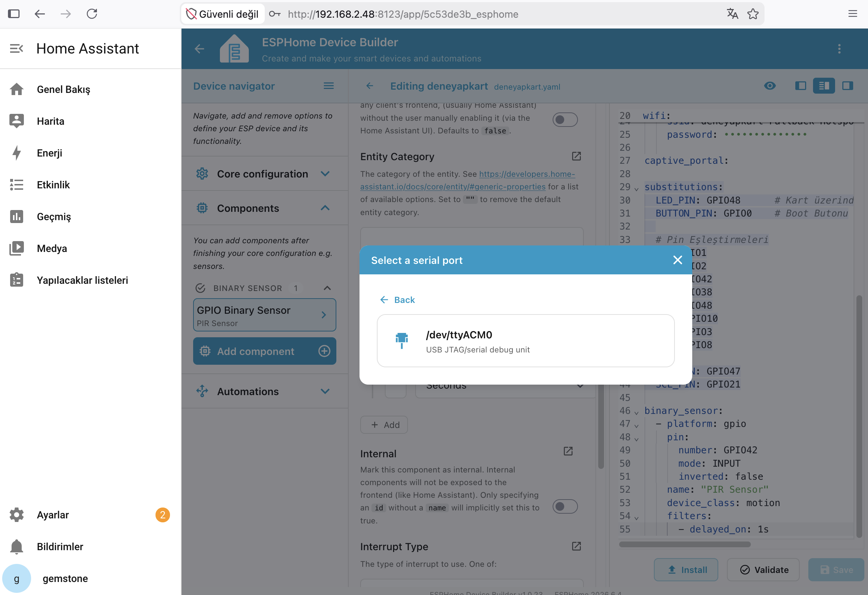
Task: Go forward in the browser
Action: [66, 14]
